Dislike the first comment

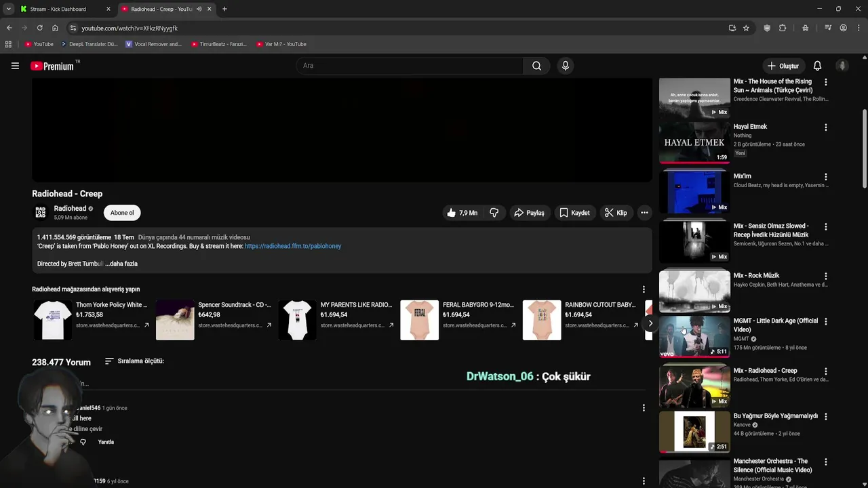(83, 442)
